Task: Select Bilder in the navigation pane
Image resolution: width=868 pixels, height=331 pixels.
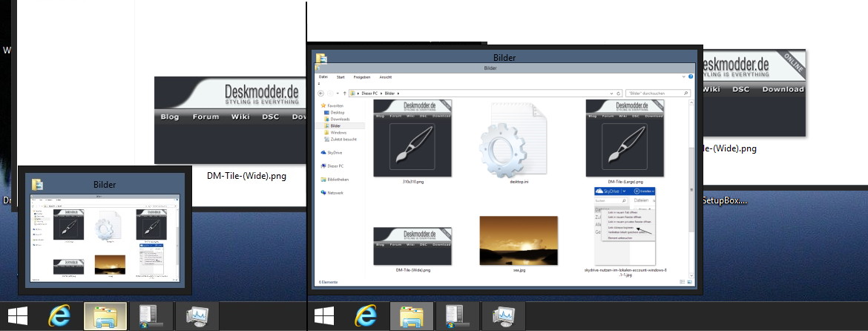Action: pos(332,125)
